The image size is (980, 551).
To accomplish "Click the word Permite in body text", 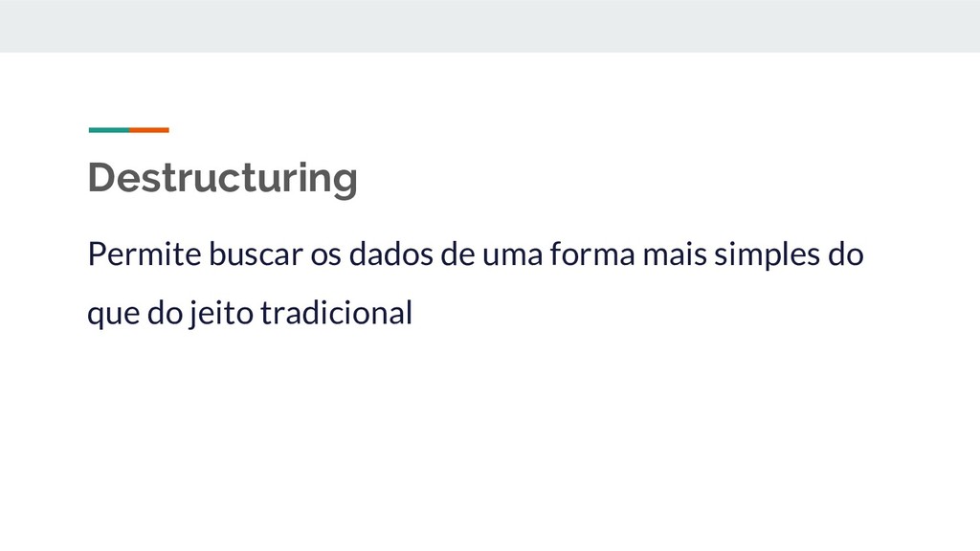I will point(145,254).
